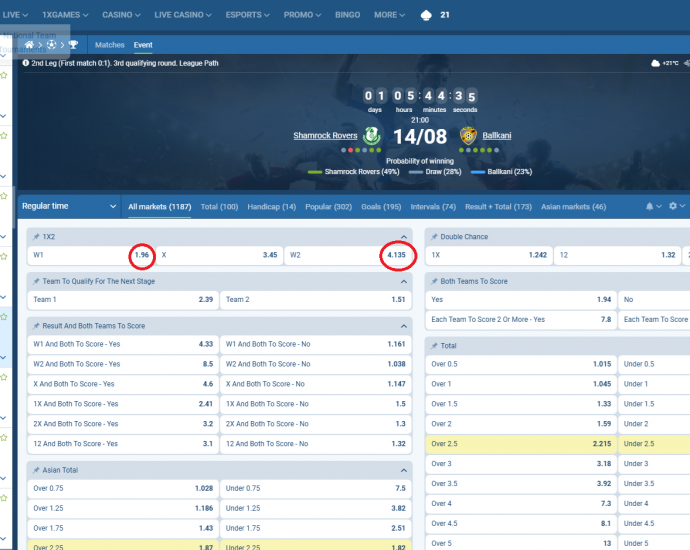This screenshot has height=550, width=690.
Task: Open tournament trophy breadcrumb icon
Action: point(73,44)
